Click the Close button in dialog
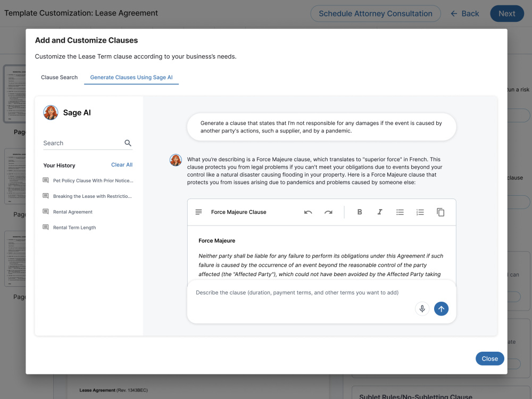532x399 pixels. tap(489, 359)
